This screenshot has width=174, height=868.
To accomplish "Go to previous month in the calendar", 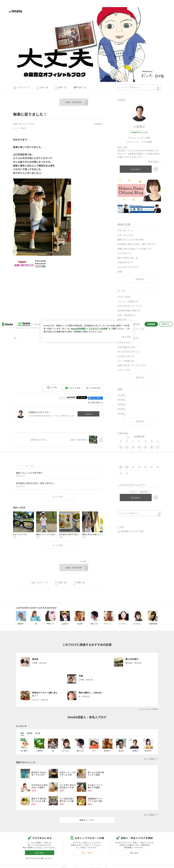I will 128,437.
